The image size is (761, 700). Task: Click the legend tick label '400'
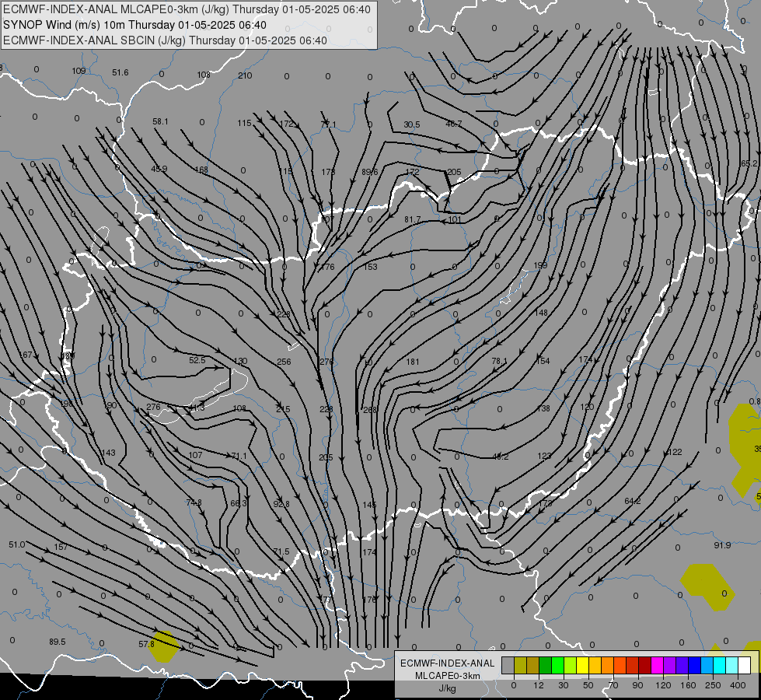coord(738,685)
